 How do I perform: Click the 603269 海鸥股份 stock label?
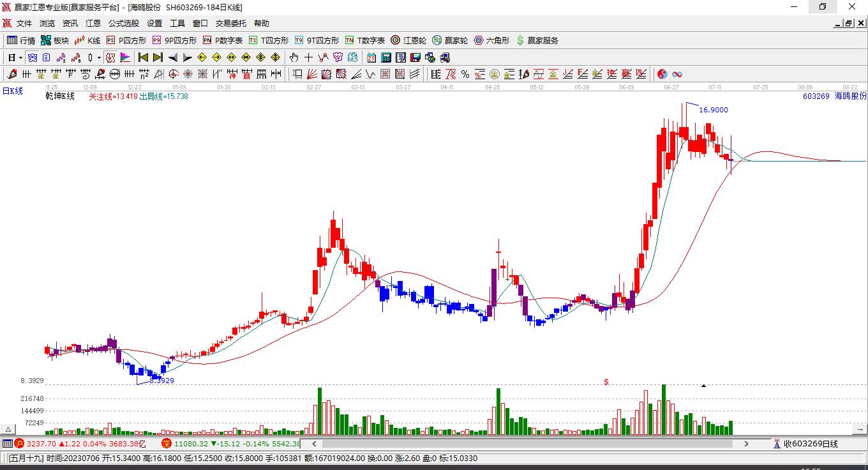(x=834, y=96)
